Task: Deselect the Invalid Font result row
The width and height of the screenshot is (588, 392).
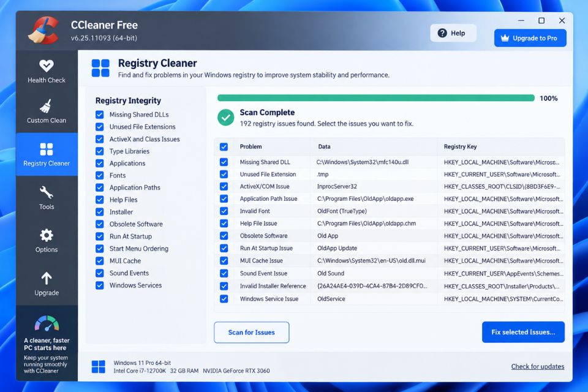Action: point(224,211)
